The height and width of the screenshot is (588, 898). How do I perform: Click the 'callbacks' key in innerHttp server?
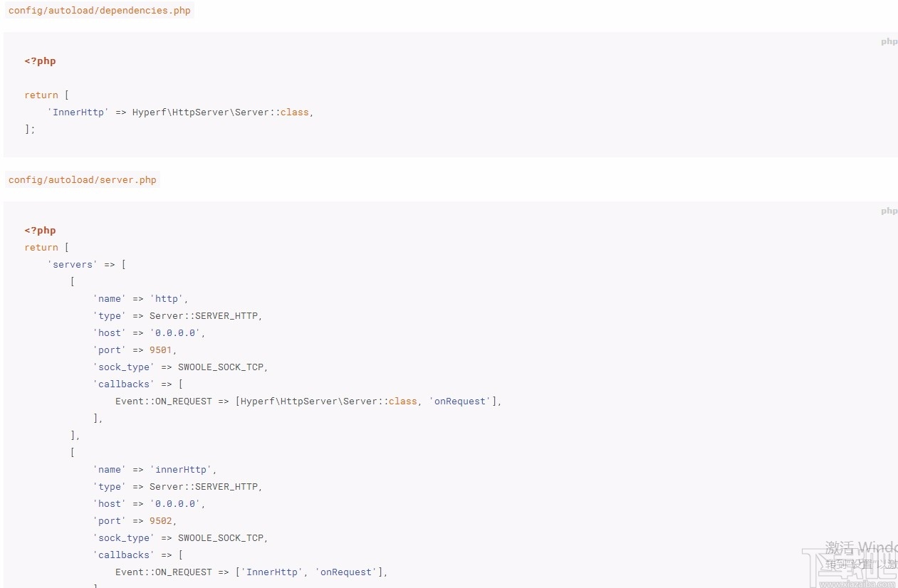[124, 555]
